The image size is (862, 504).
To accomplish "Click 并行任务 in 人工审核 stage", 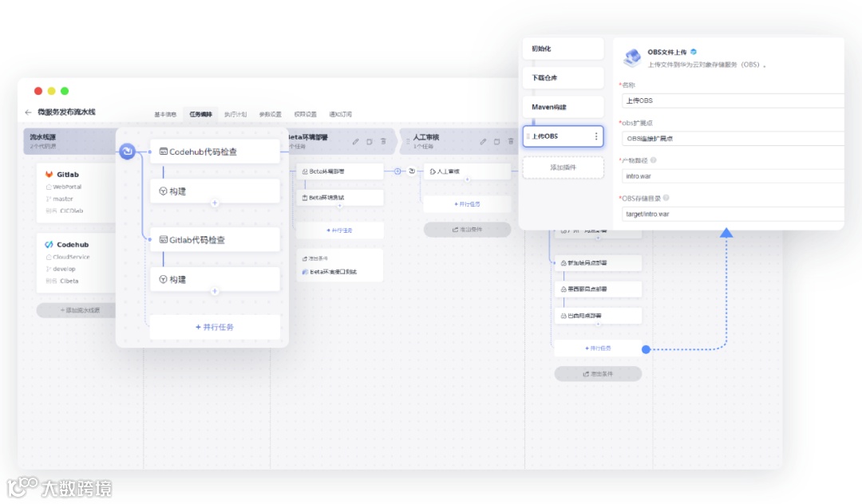I will pos(467,203).
